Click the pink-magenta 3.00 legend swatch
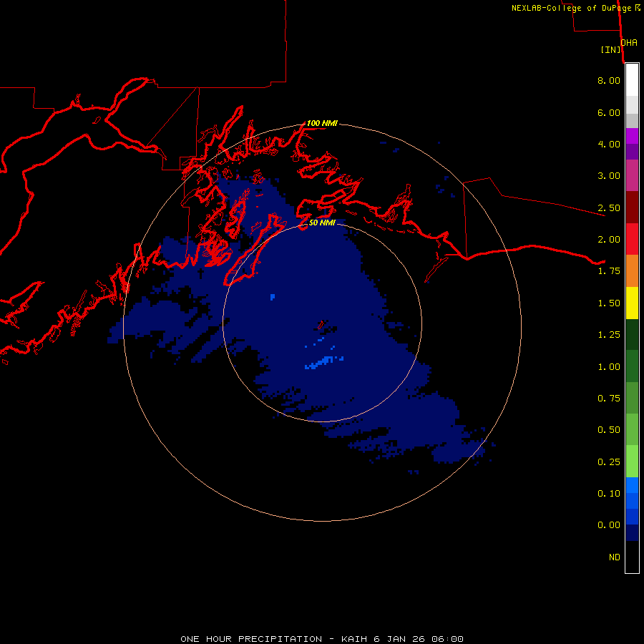Image resolution: width=644 pixels, height=644 pixels. 632,175
